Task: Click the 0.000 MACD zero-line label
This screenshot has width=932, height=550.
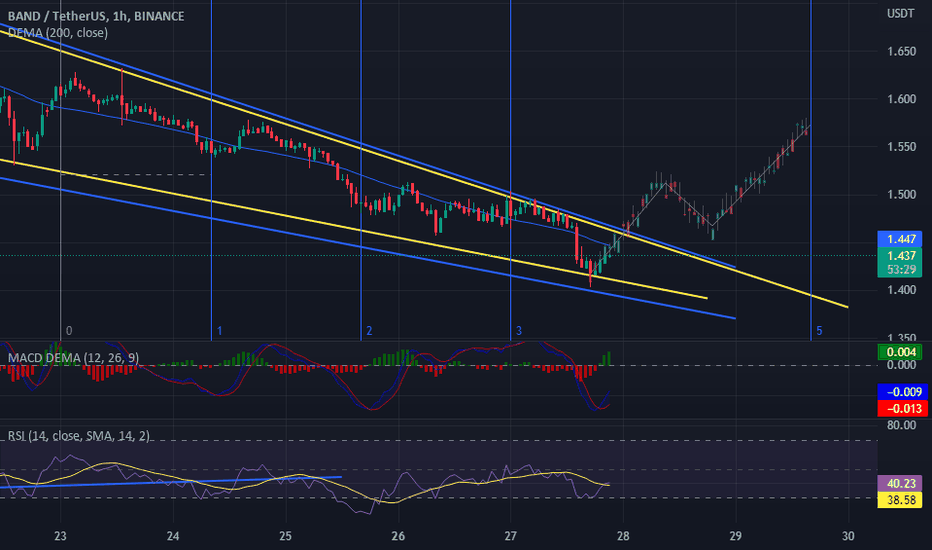Action: tap(901, 365)
